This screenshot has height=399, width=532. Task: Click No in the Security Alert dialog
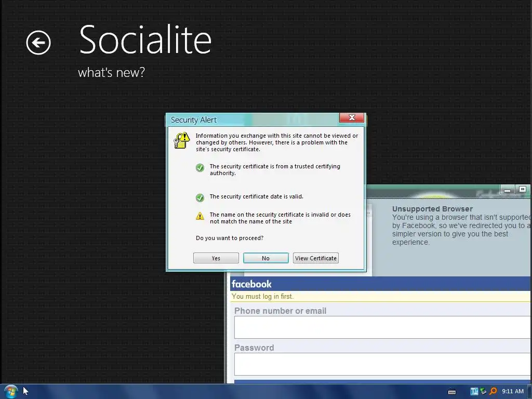coord(265,258)
